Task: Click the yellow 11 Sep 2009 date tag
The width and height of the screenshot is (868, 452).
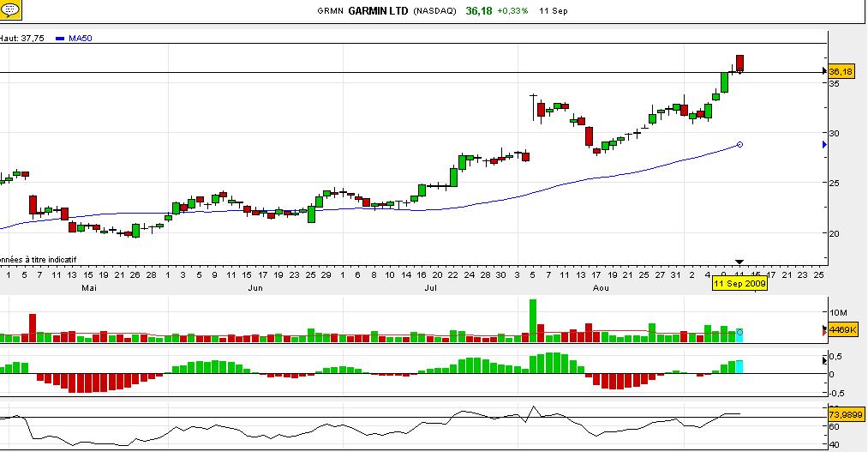Action: [x=739, y=284]
